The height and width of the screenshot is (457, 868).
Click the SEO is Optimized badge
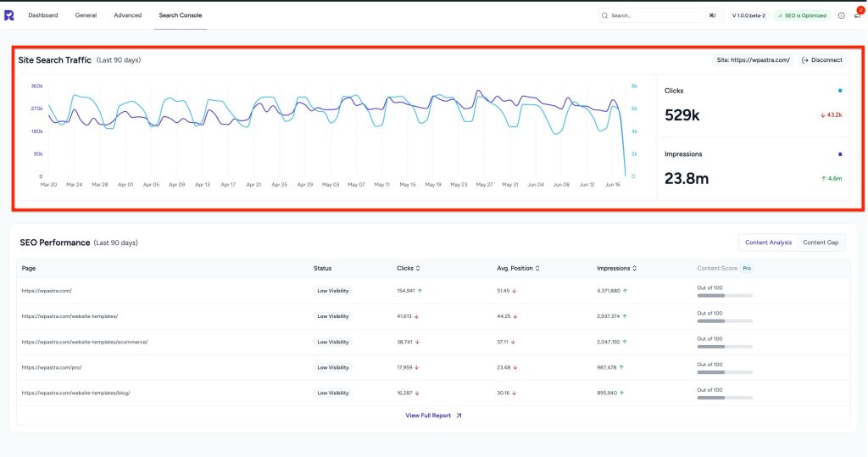(802, 15)
